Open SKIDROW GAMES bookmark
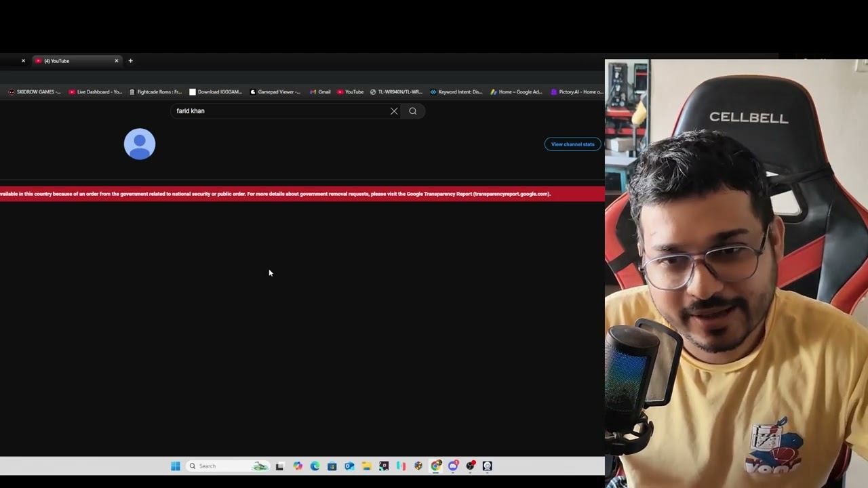Viewport: 868px width, 488px height. tap(35, 91)
